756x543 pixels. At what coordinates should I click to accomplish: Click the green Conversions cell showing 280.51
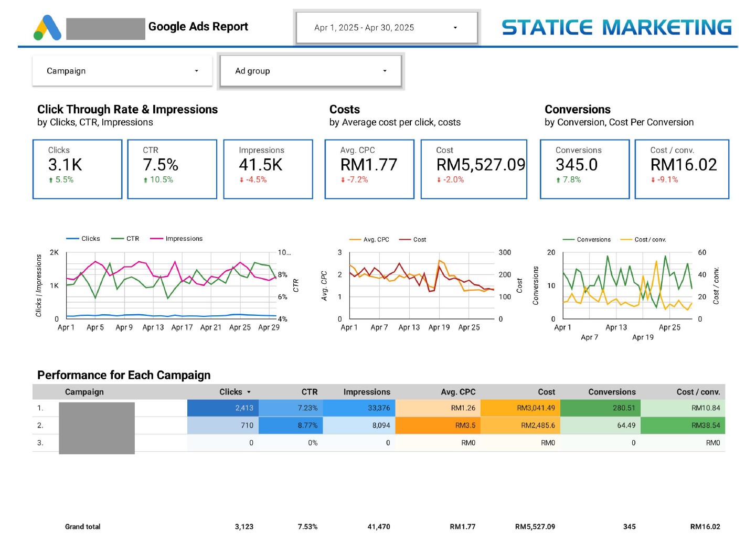pyautogui.click(x=600, y=408)
